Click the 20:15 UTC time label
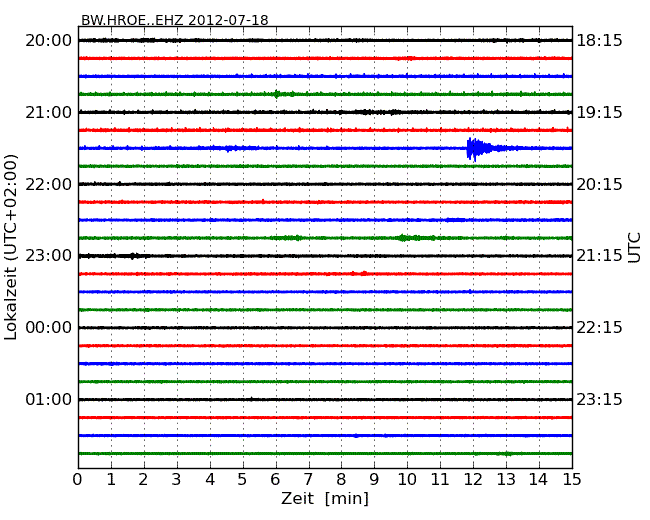The height and width of the screenshot is (520, 650). pyautogui.click(x=599, y=184)
